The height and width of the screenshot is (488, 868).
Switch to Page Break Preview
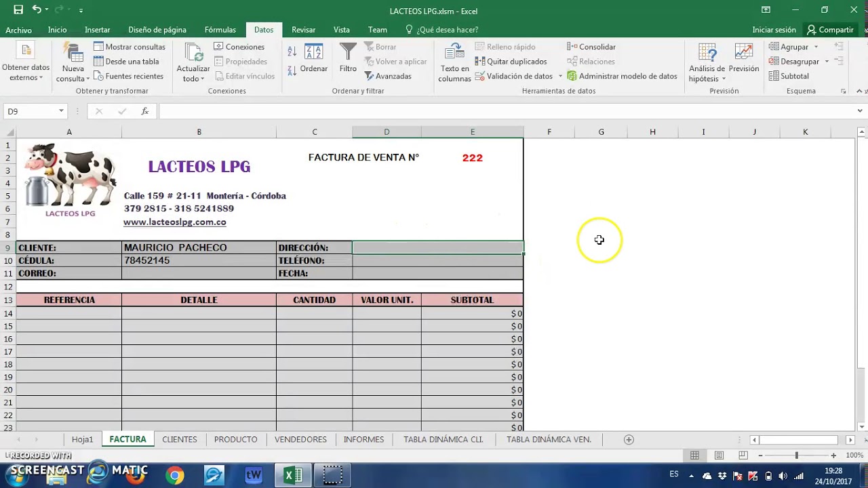(x=743, y=455)
